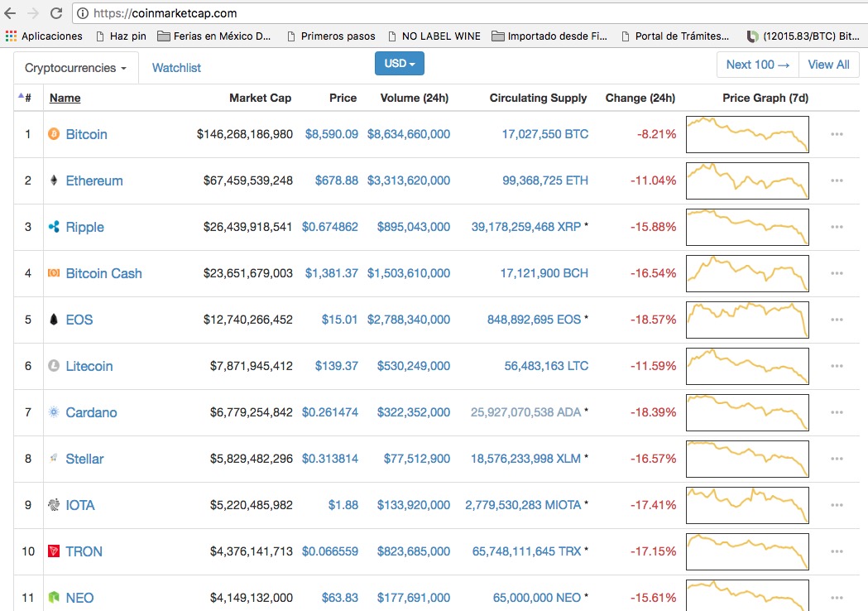Image resolution: width=868 pixels, height=611 pixels.
Task: Click the Cardano 7-day price graph
Action: (x=747, y=412)
